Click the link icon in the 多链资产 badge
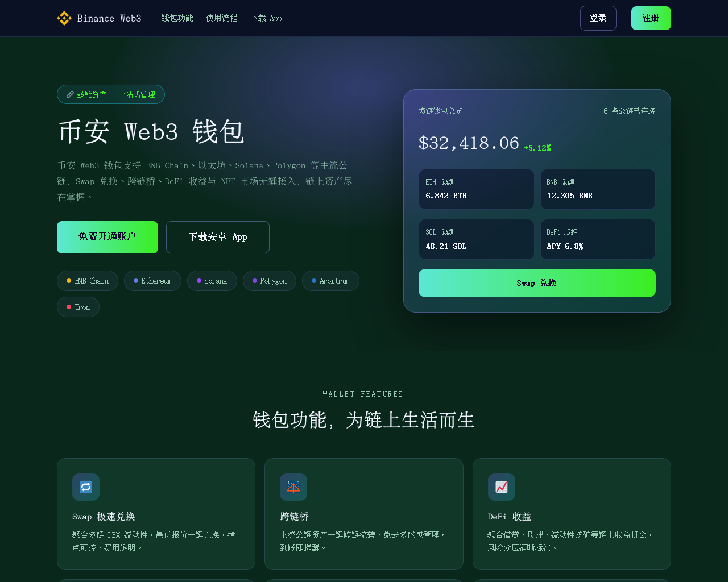Viewport: 728px width, 582px height. pos(70,94)
